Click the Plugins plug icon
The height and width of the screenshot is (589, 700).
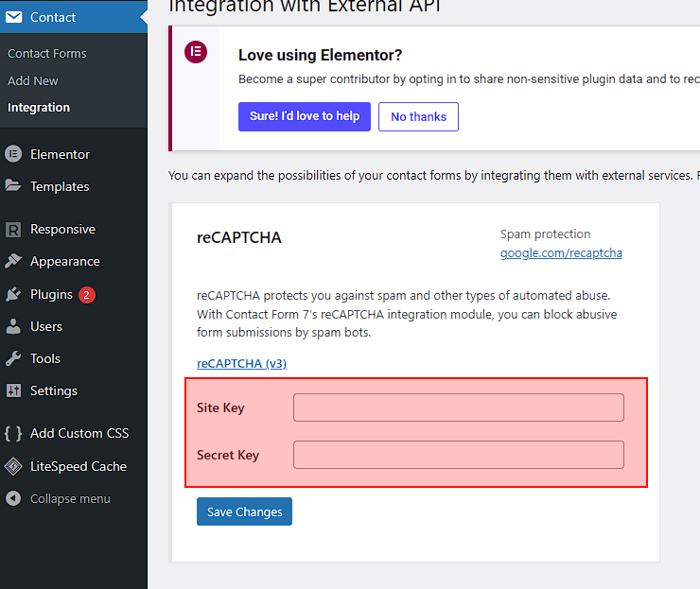coord(13,294)
